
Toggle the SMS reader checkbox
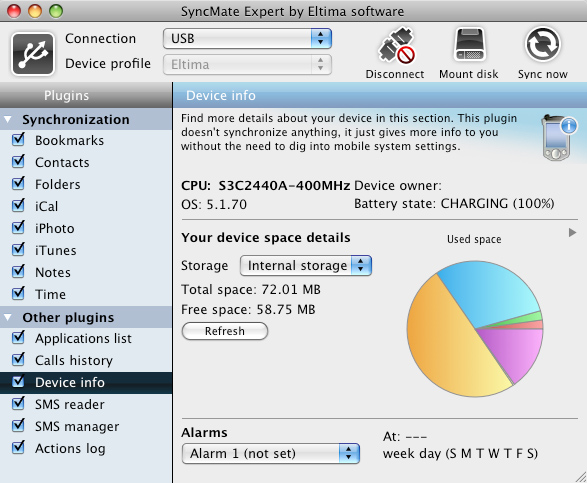[18, 404]
